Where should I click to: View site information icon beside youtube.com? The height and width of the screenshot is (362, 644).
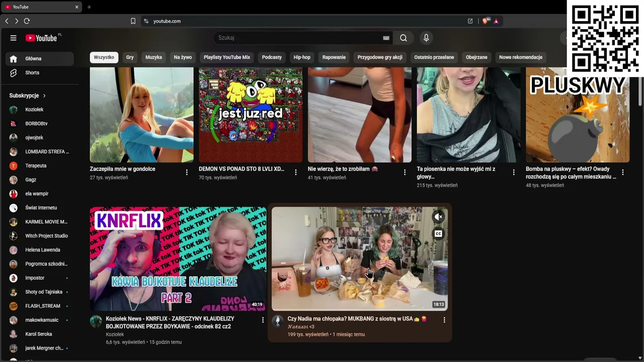[x=146, y=21]
